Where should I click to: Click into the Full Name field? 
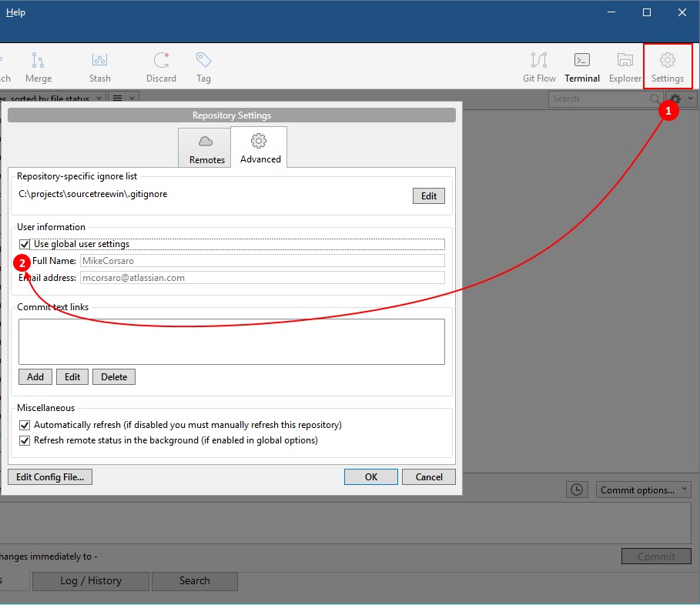pyautogui.click(x=263, y=261)
